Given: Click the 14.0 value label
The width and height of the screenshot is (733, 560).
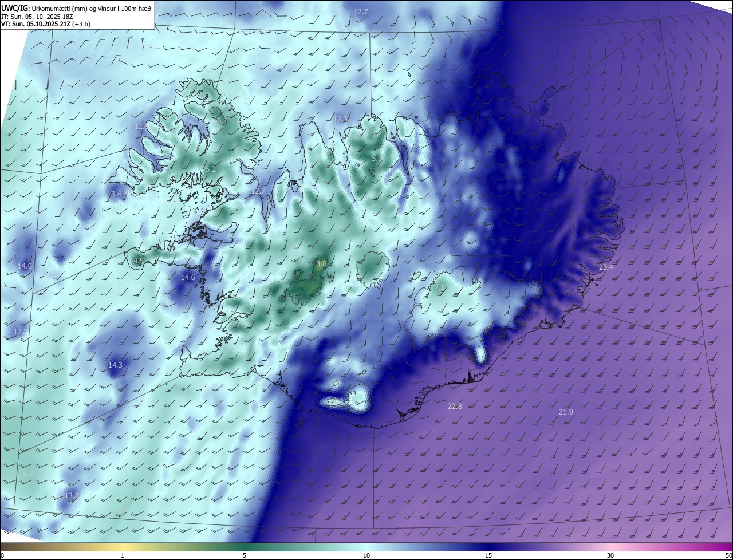Looking at the screenshot, I should tap(25, 266).
